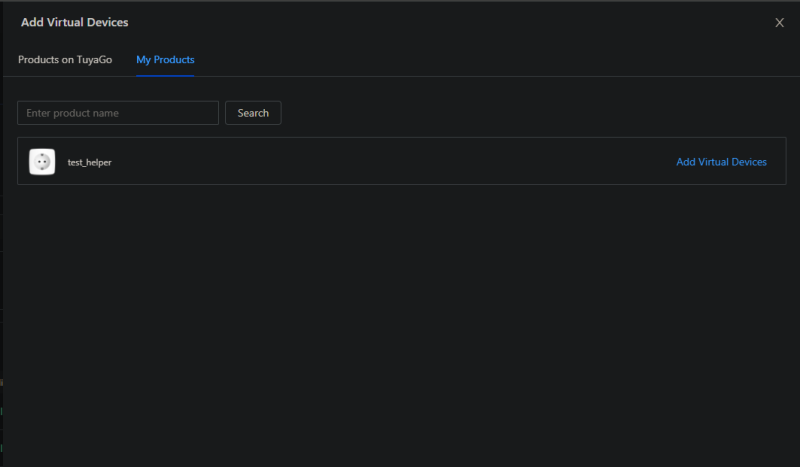Choose the test_helper product row
800x467 pixels.
pyautogui.click(x=402, y=161)
